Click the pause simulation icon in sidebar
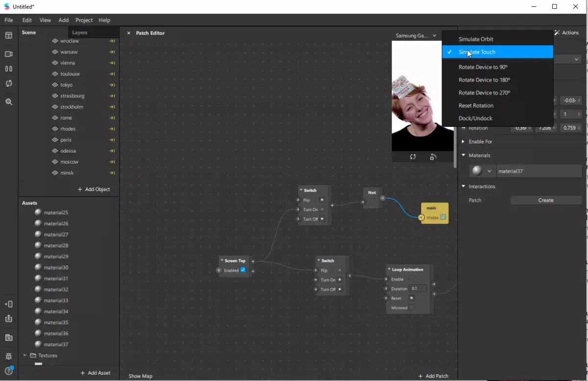Screen dimensions: 588x381 pyautogui.click(x=8, y=69)
